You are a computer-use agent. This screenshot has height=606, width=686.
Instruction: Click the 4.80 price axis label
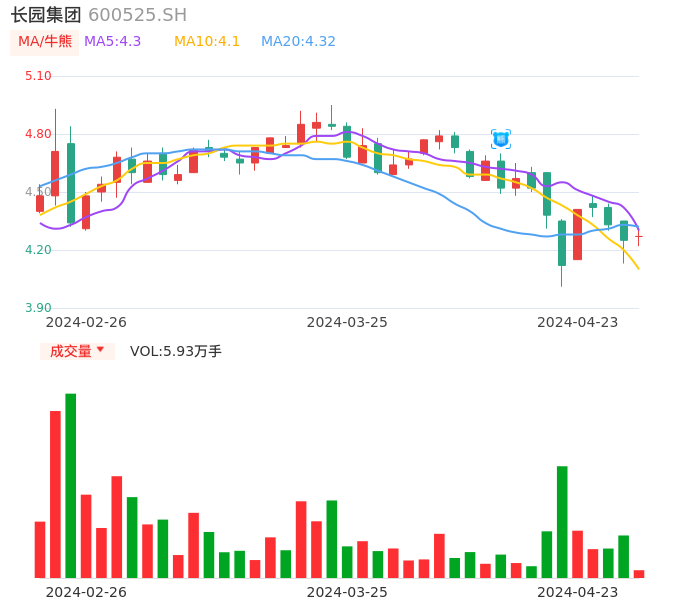(x=38, y=134)
